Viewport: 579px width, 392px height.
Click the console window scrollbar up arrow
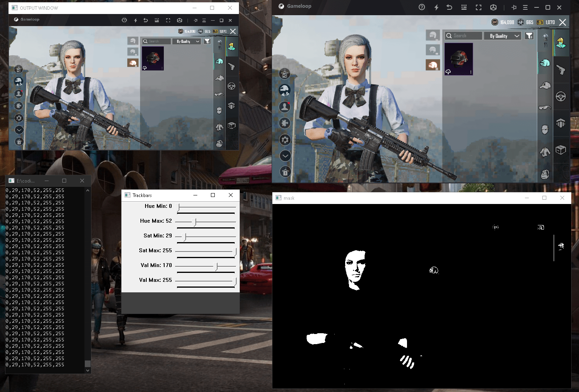click(x=88, y=190)
